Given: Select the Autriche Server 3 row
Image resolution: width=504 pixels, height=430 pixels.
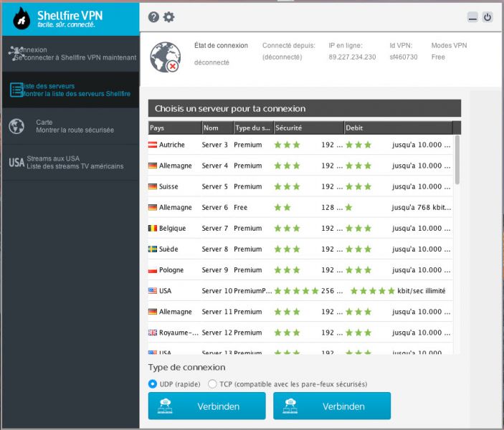Looking at the screenshot, I should pyautogui.click(x=300, y=145).
